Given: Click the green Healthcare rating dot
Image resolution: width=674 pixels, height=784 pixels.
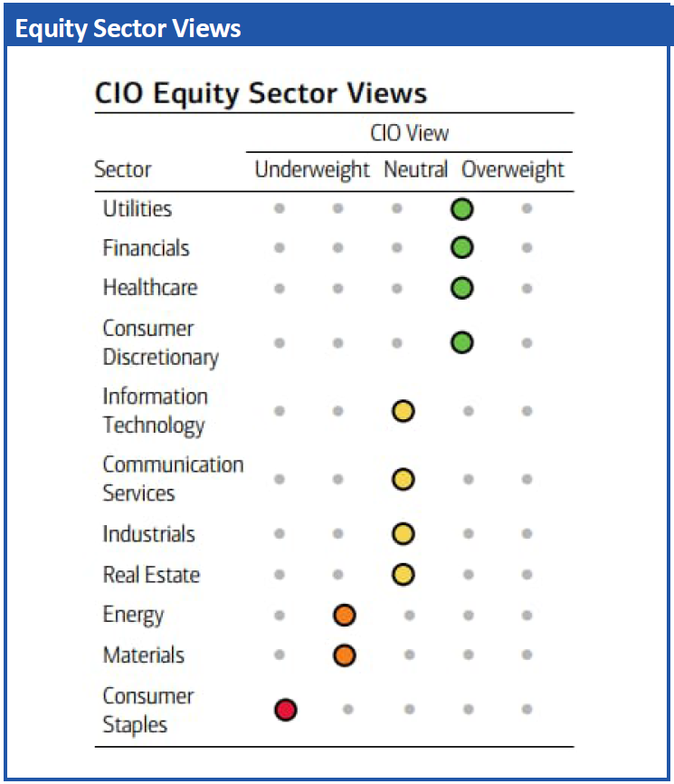Looking at the screenshot, I should 461,288.
